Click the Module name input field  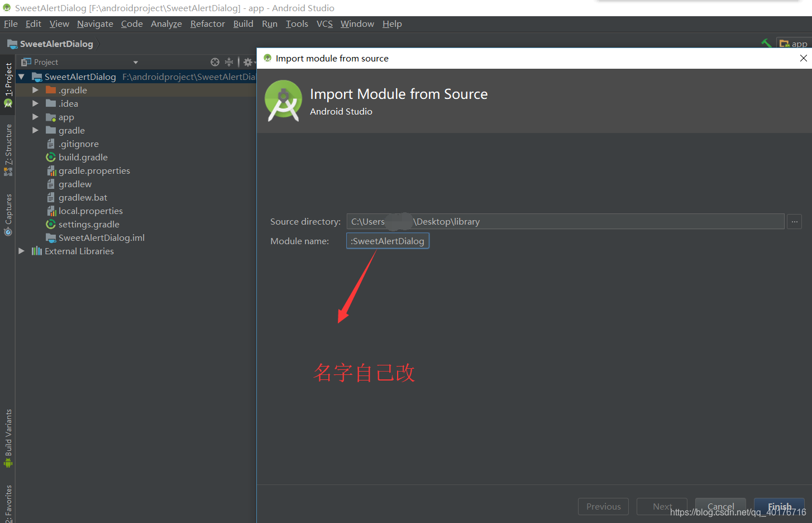click(388, 241)
